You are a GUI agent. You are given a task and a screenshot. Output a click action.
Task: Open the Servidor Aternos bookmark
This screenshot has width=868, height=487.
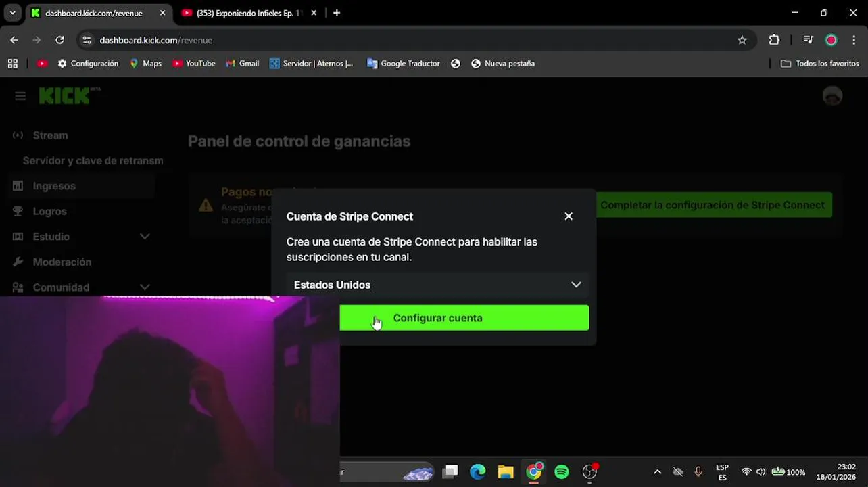coord(312,64)
